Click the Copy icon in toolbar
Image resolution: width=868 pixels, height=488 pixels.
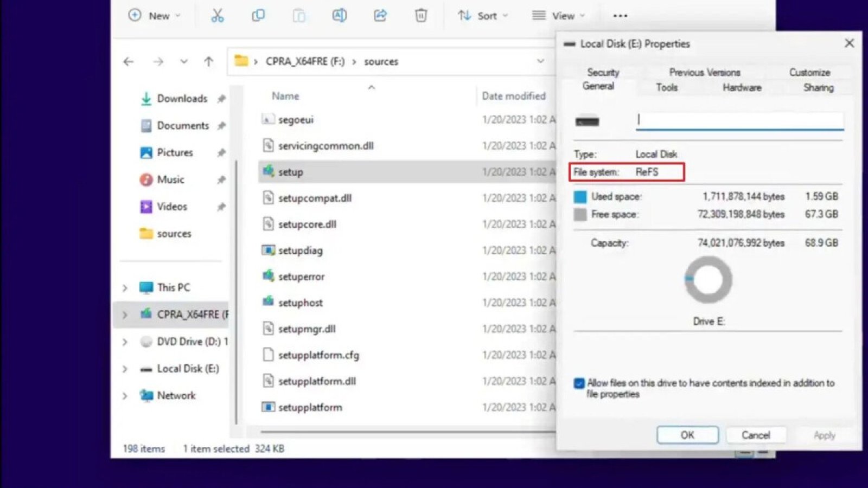(x=258, y=16)
